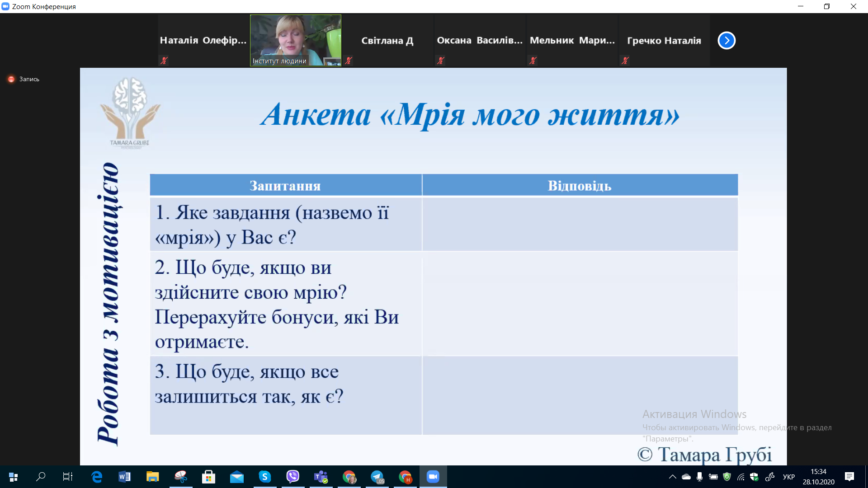This screenshot has height=488, width=868.
Task: Click empty answer cell for question 1
Action: 580,224
